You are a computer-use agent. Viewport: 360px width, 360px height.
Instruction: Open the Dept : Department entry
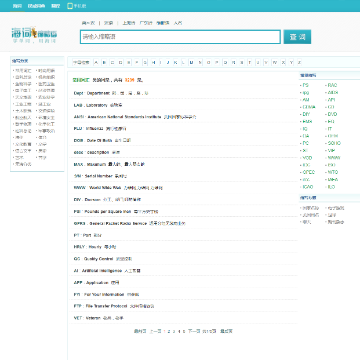point(111,93)
